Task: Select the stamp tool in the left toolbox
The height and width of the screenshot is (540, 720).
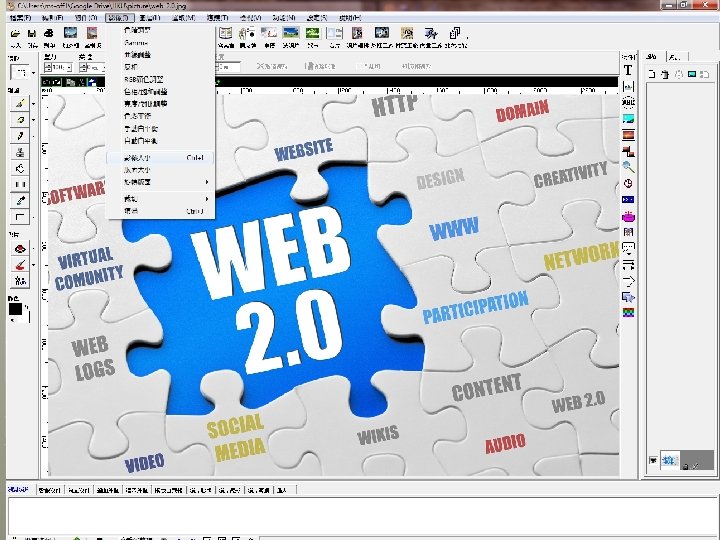Action: pos(20,152)
